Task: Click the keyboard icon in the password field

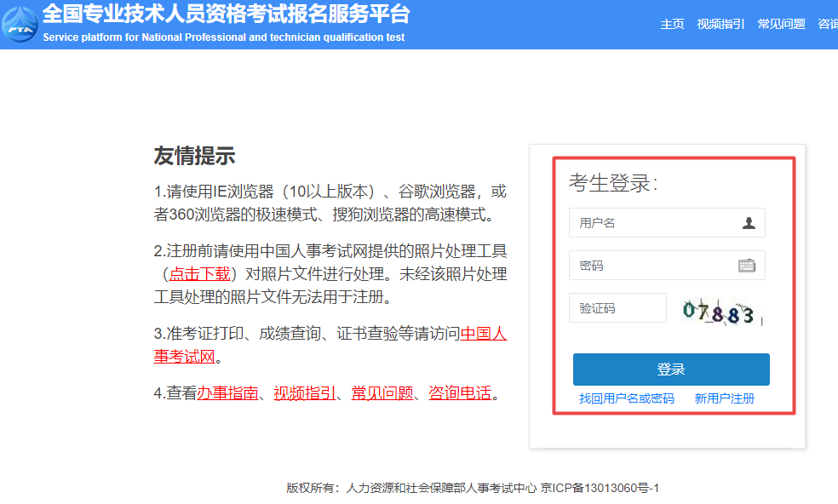Action: click(748, 265)
